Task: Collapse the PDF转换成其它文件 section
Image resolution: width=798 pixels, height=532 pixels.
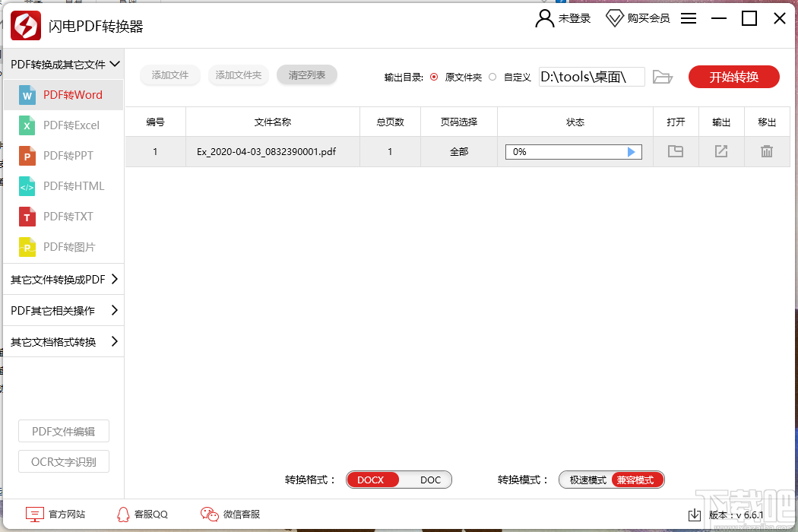Action: 63,65
